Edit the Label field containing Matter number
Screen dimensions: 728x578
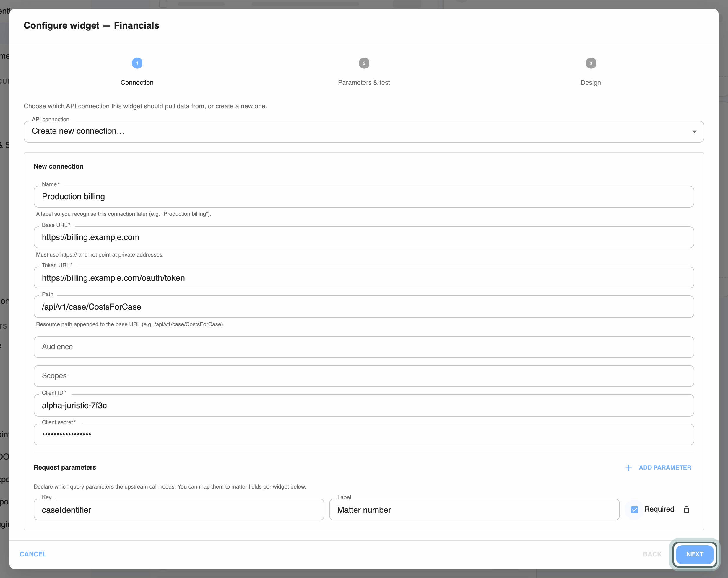(474, 510)
